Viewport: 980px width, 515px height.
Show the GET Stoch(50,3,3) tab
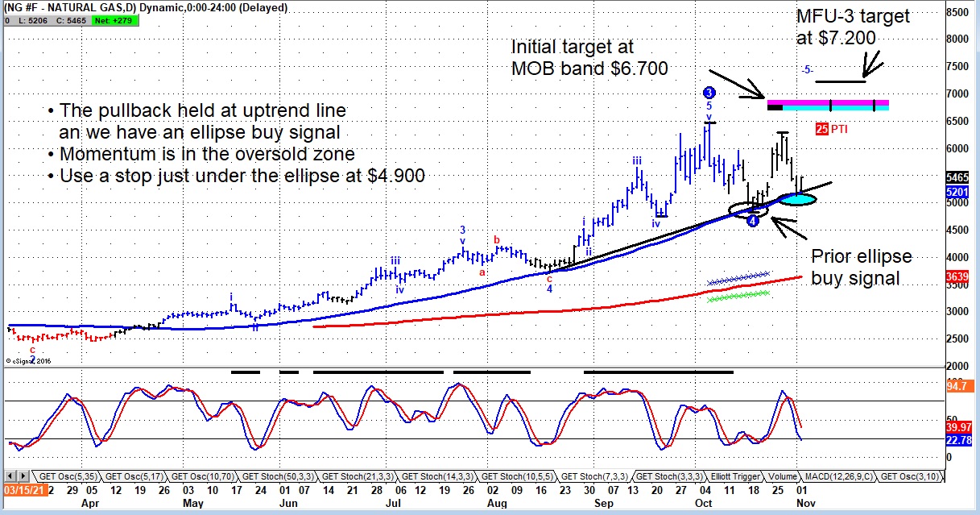point(278,476)
